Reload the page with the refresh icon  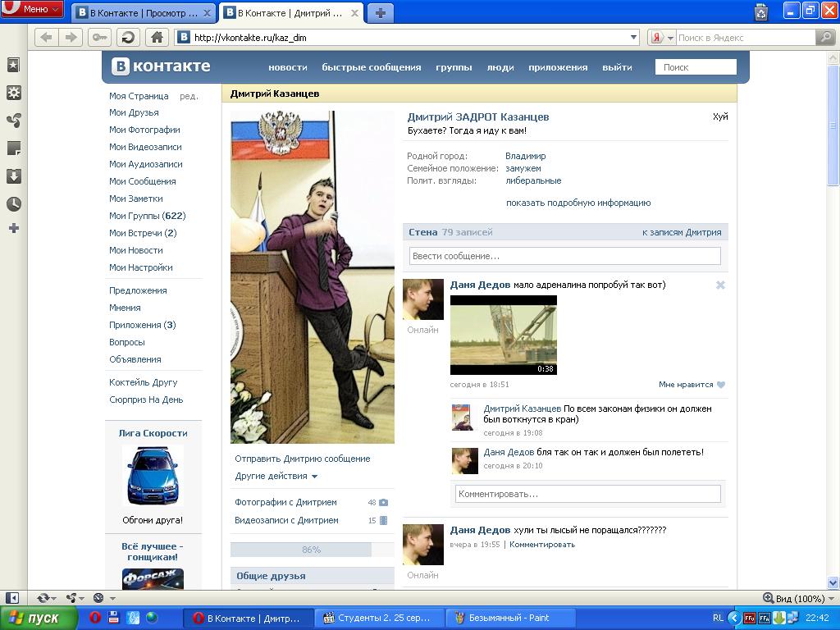coord(128,38)
